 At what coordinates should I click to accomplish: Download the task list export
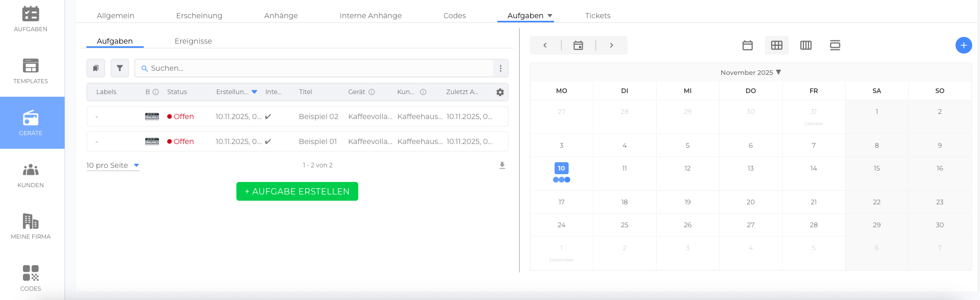point(502,165)
